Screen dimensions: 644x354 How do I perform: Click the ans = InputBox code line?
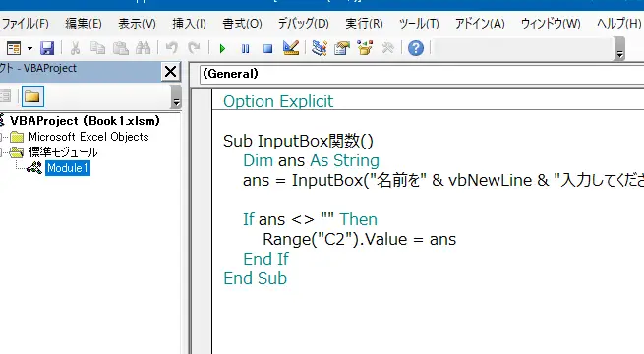point(443,180)
